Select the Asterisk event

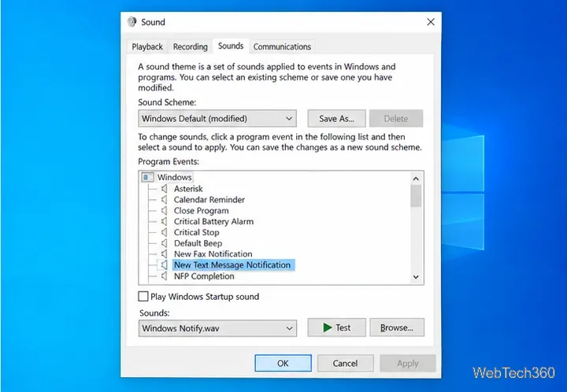188,189
